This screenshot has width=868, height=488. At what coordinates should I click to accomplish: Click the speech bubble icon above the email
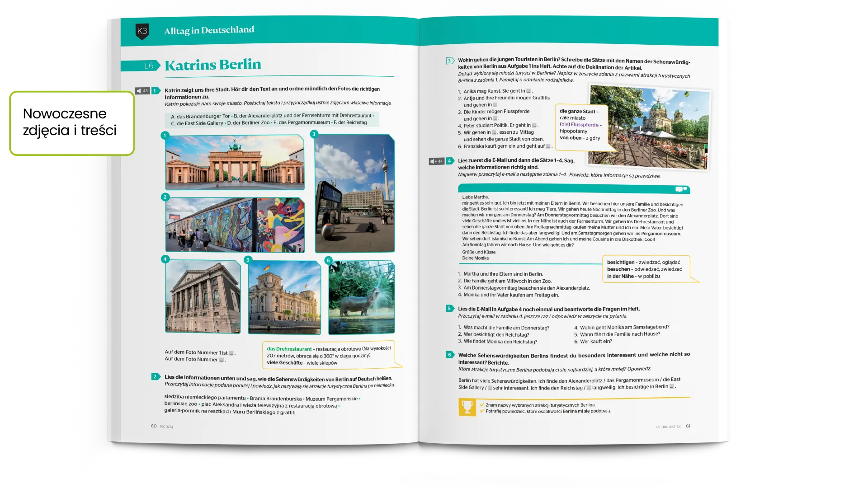click(681, 189)
